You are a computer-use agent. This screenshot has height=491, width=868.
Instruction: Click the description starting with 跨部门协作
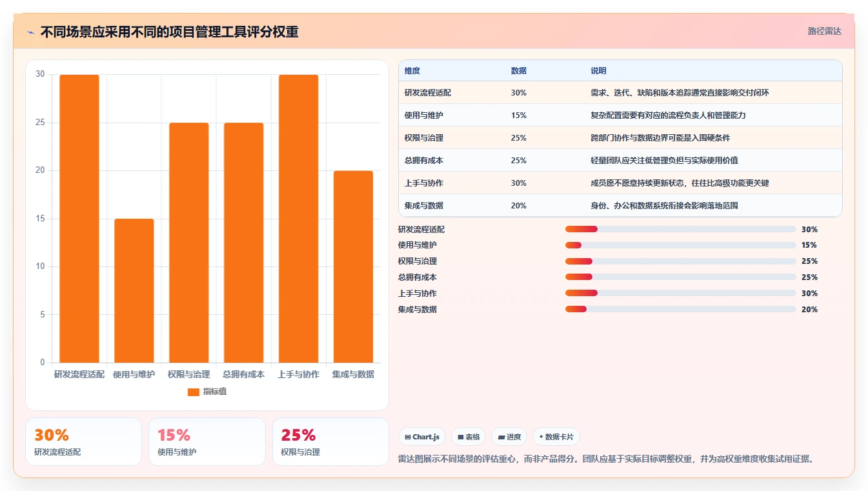click(x=660, y=138)
